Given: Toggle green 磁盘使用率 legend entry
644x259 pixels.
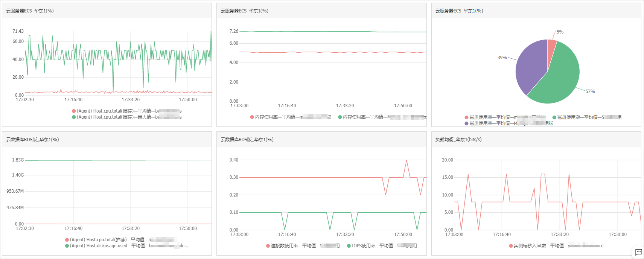Looking at the screenshot, I should click(587, 117).
